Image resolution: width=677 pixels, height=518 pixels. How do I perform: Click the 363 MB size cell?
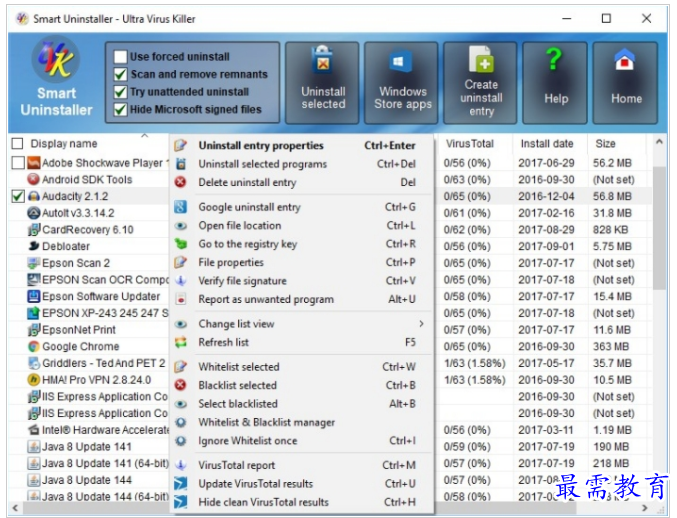pos(611,347)
